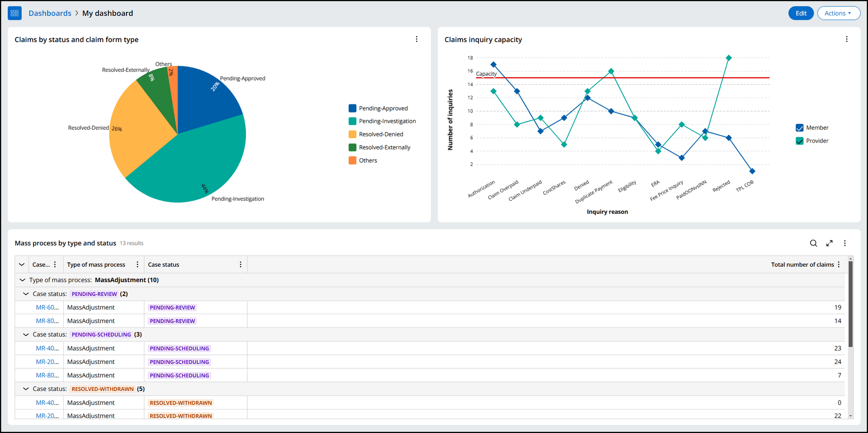Collapse the PENDING-SCHEDULING status group
Screen dimensions: 868x433
tap(26, 334)
